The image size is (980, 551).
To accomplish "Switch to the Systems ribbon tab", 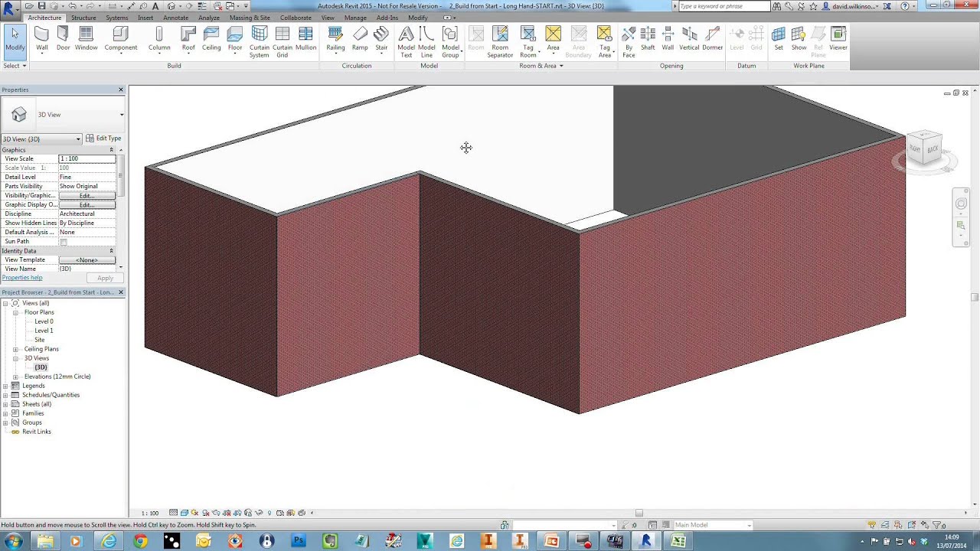I will click(x=117, y=18).
